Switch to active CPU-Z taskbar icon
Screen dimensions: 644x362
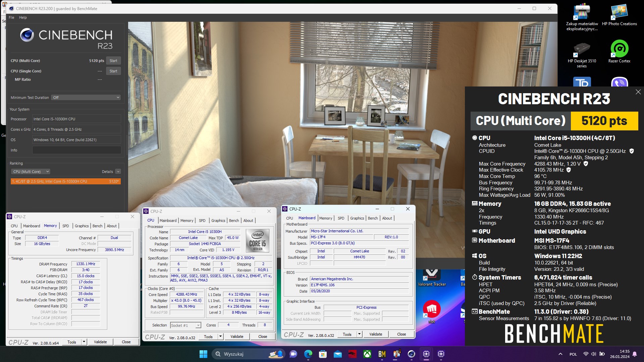coord(426,354)
